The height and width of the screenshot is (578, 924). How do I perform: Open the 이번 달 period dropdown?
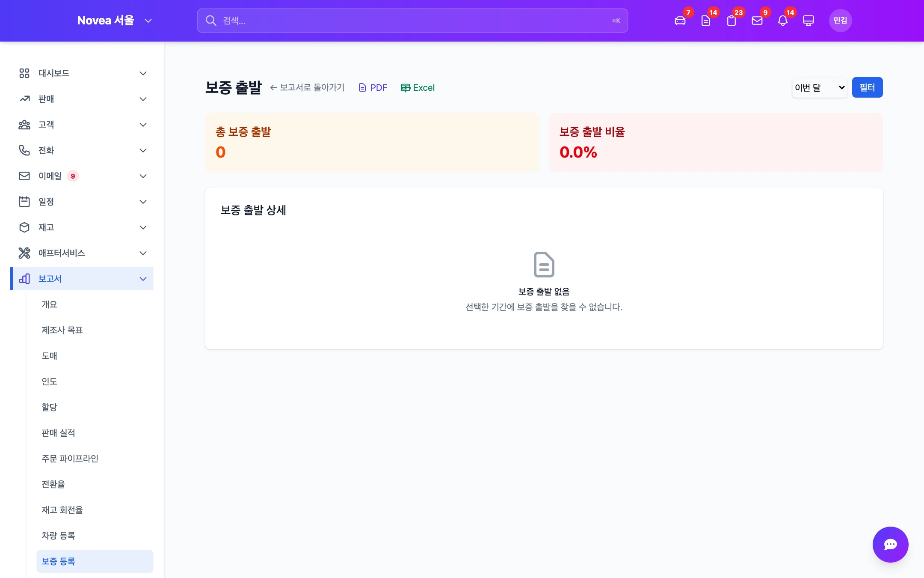pos(819,87)
